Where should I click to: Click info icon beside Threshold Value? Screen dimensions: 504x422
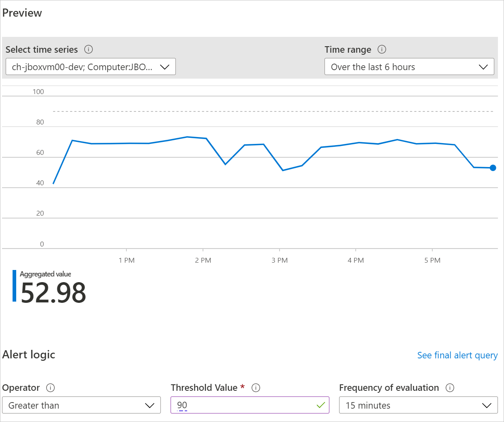point(256,388)
